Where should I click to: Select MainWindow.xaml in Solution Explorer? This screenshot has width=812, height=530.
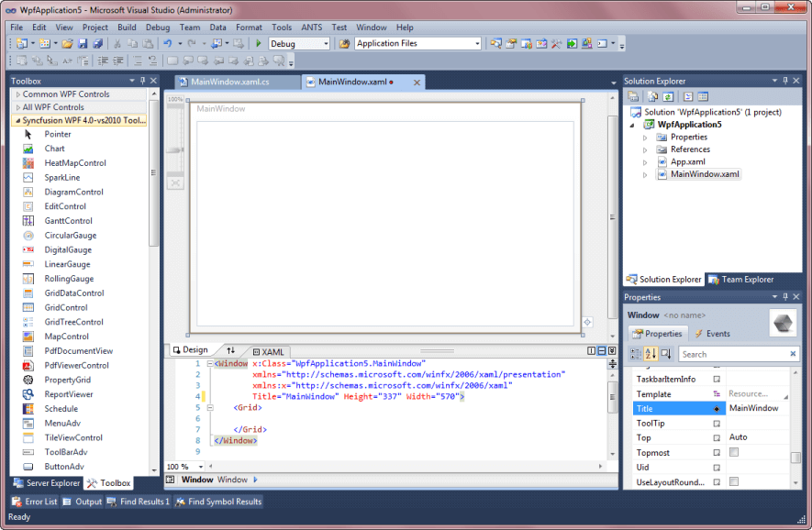pyautogui.click(x=705, y=174)
